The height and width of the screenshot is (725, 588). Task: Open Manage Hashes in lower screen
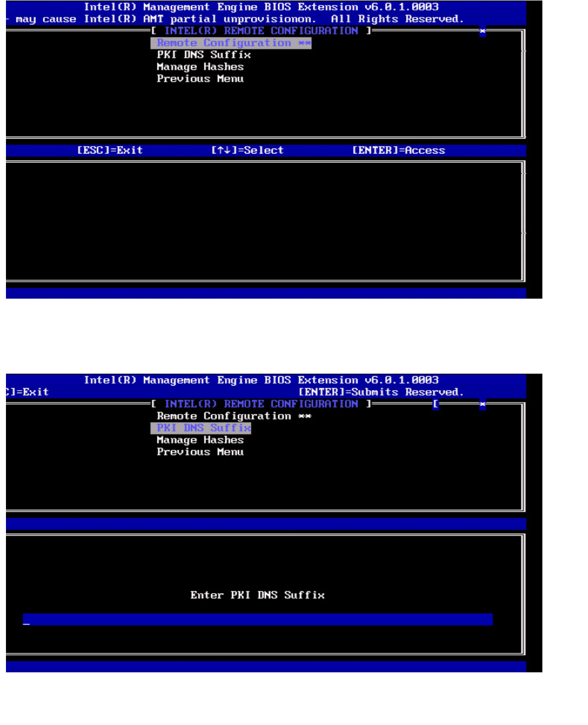pos(200,440)
